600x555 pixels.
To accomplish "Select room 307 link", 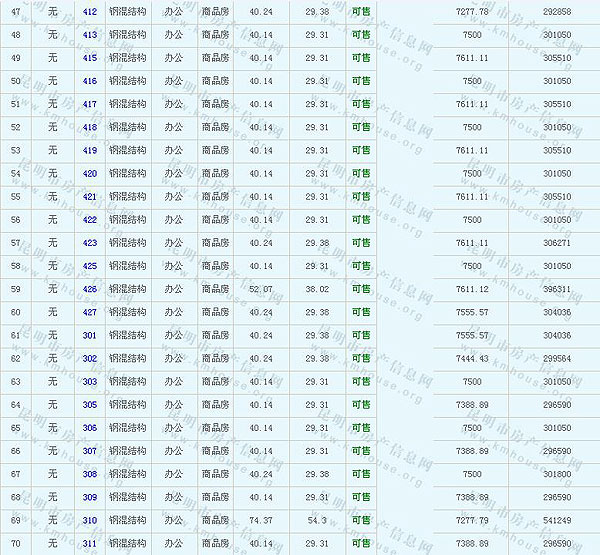I will 90,451.
